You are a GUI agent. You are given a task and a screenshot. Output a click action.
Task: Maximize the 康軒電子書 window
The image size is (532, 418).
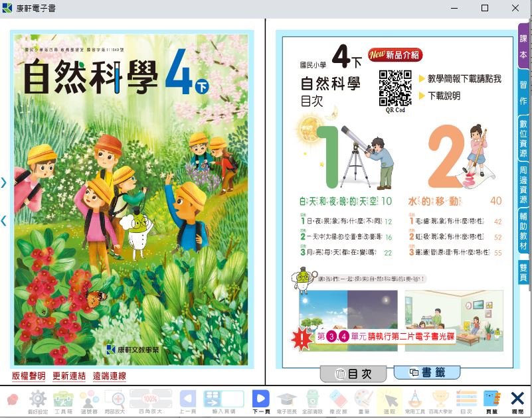click(485, 8)
